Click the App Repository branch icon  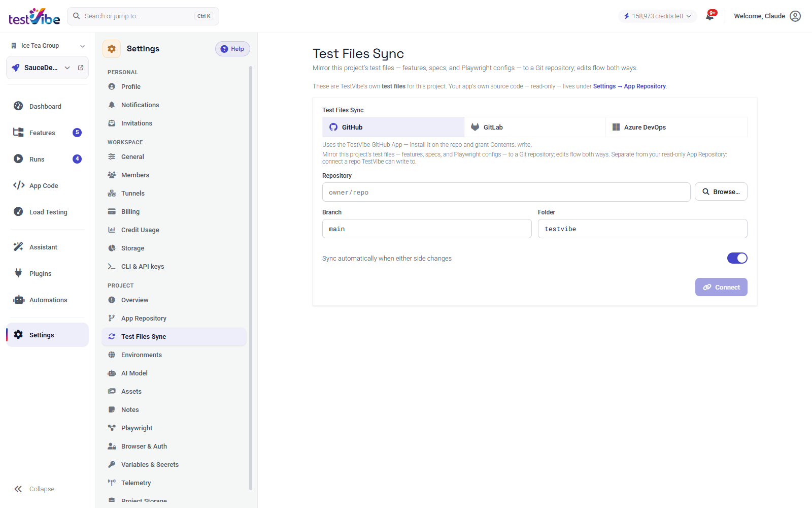tap(112, 318)
